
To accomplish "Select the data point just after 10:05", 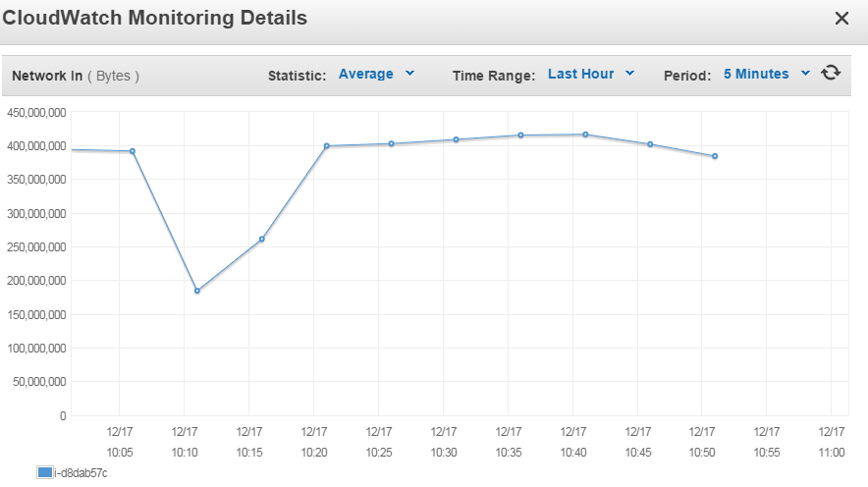I will point(133,151).
